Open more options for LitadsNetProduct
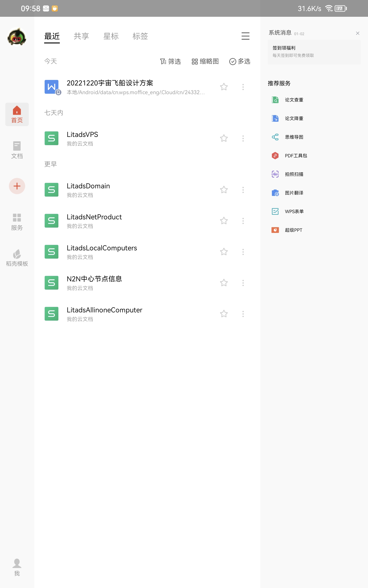The height and width of the screenshot is (588, 368). pos(243,221)
